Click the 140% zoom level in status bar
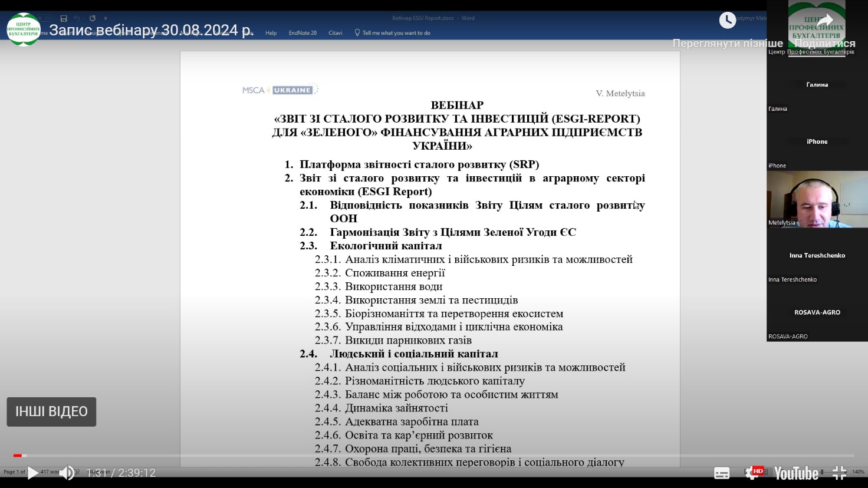Image resolution: width=868 pixels, height=488 pixels. click(858, 472)
